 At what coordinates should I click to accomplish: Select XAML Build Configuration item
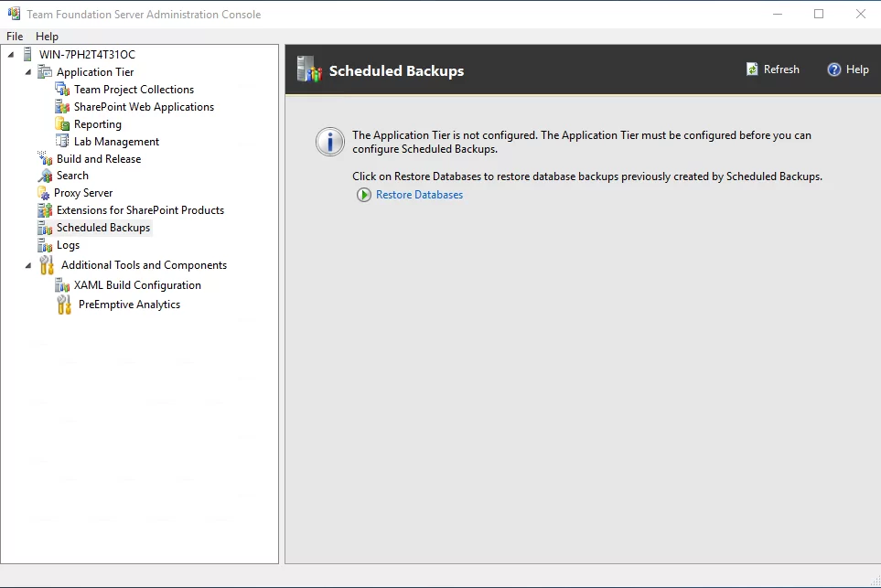click(x=137, y=285)
